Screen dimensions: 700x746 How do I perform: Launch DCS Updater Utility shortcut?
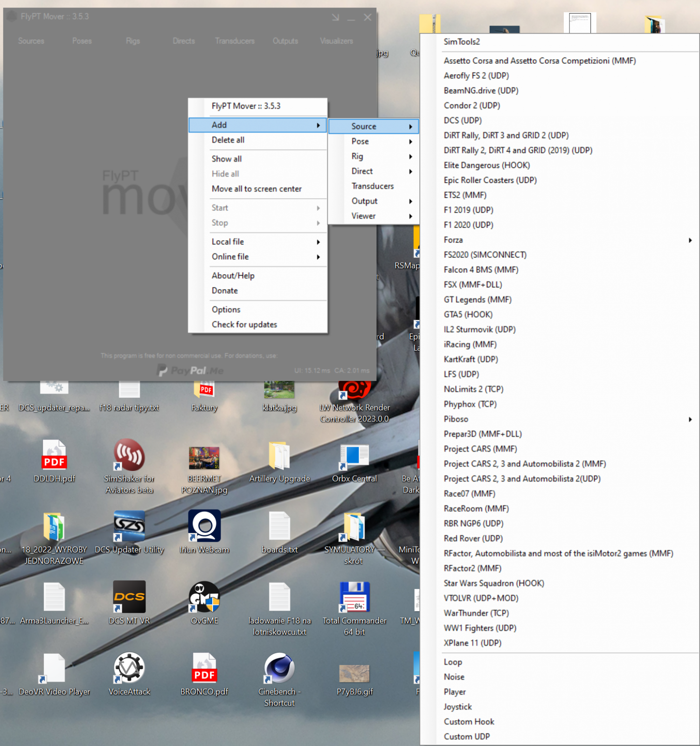tap(129, 526)
